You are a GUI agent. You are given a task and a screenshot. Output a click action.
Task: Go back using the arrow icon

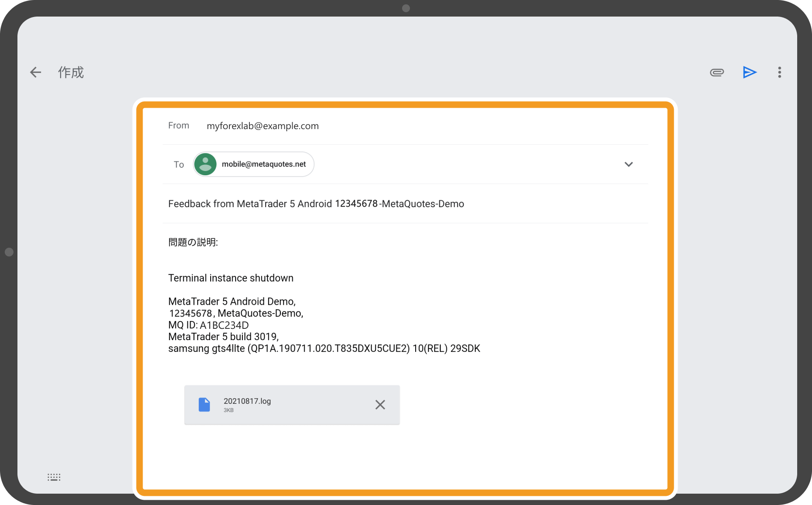pos(35,72)
